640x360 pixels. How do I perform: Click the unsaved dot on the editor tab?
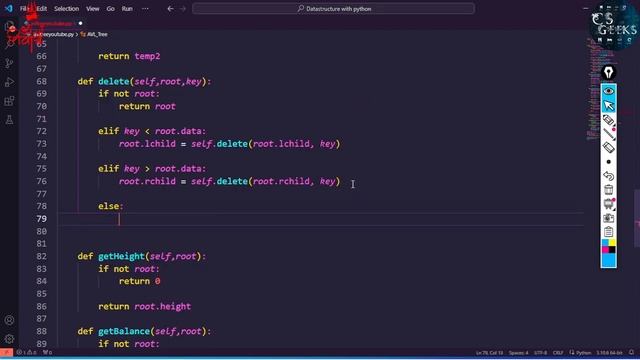click(x=80, y=23)
